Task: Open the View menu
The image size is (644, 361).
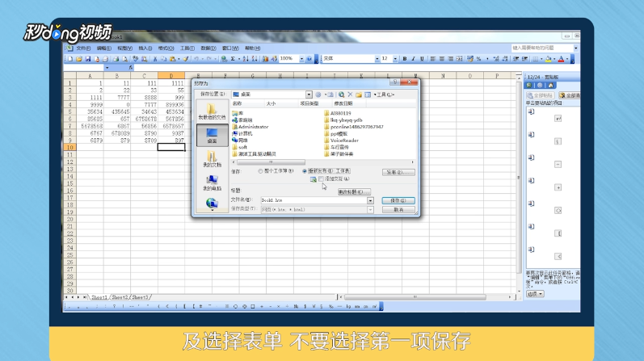Action: [125, 48]
